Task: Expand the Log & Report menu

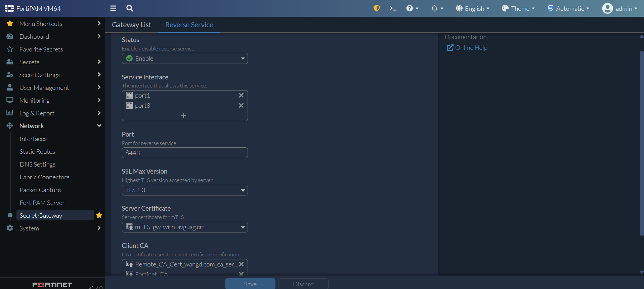Action: pos(53,113)
